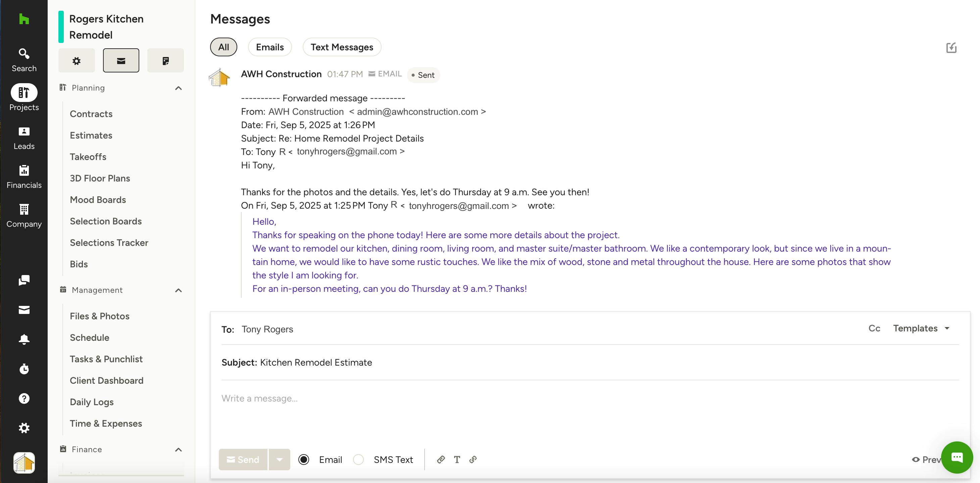This screenshot has width=980, height=483.
Task: Switch to Text Messages filter tab
Action: pyautogui.click(x=342, y=47)
